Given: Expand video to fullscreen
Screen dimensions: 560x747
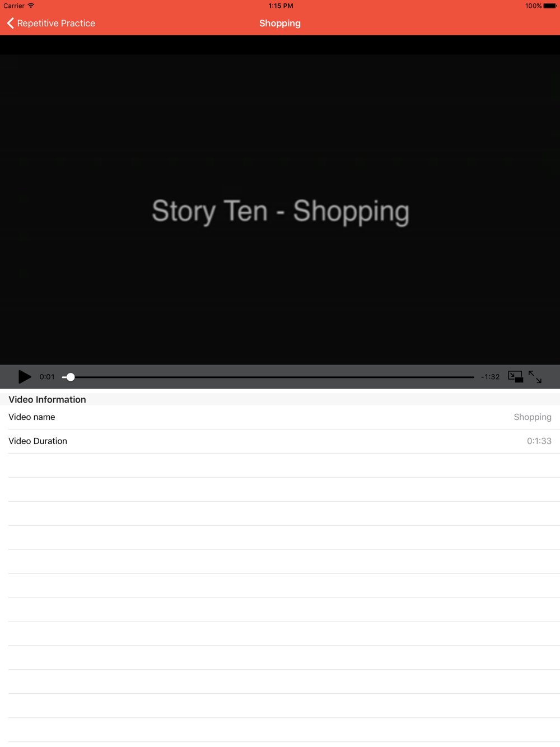Looking at the screenshot, I should coord(535,377).
